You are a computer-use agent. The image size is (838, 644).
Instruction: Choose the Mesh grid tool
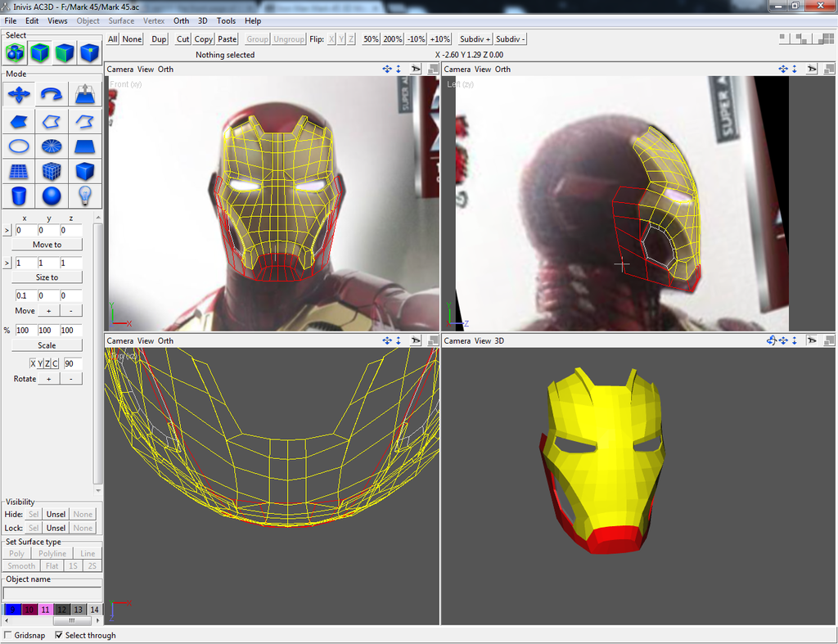[x=19, y=171]
